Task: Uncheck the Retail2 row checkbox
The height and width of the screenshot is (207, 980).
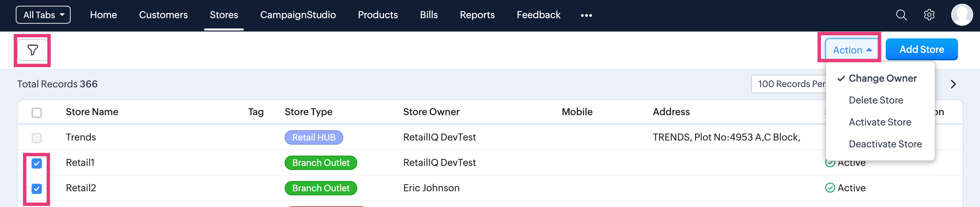Action: pyautogui.click(x=37, y=189)
